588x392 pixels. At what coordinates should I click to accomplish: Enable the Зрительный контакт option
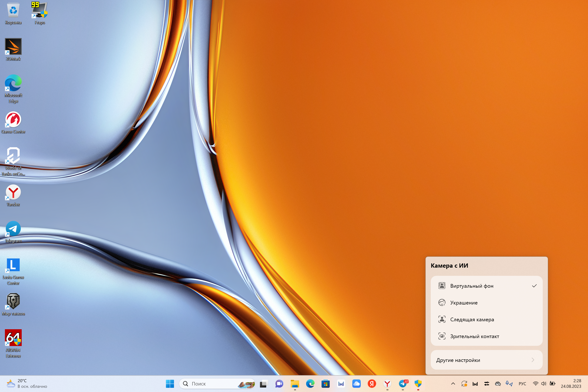[486, 336]
